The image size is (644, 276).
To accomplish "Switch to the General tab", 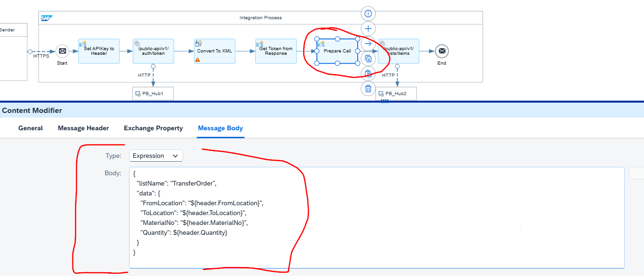I will point(31,128).
